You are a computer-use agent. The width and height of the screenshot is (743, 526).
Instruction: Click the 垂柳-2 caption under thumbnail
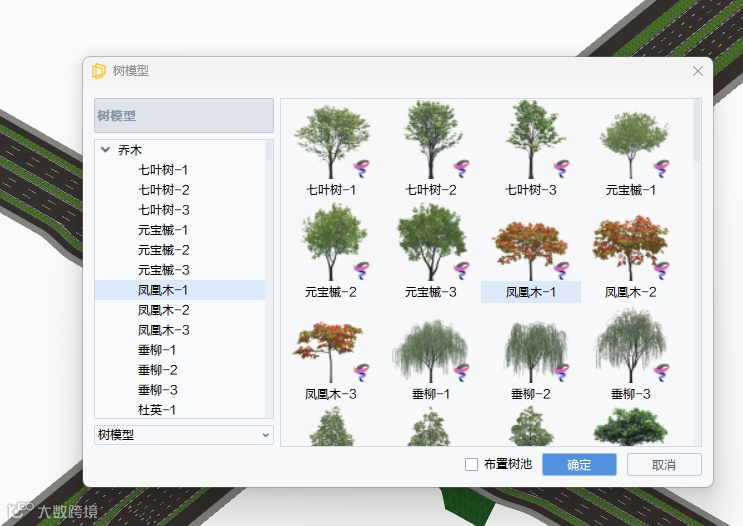tap(531, 394)
